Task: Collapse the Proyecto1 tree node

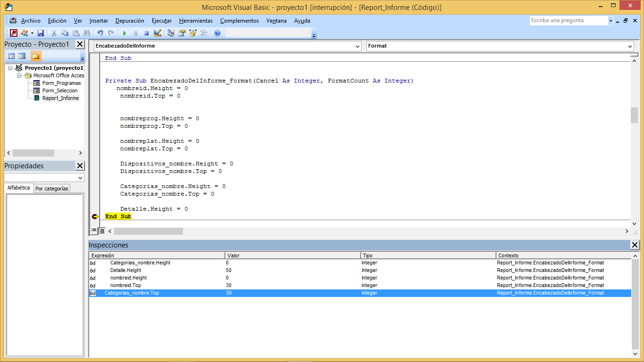Action: point(10,68)
